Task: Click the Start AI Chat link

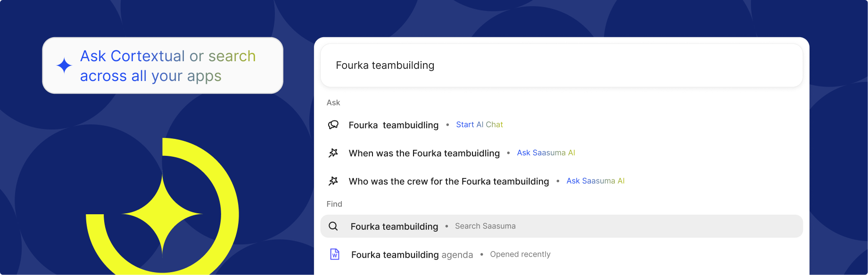Action: [x=479, y=125]
